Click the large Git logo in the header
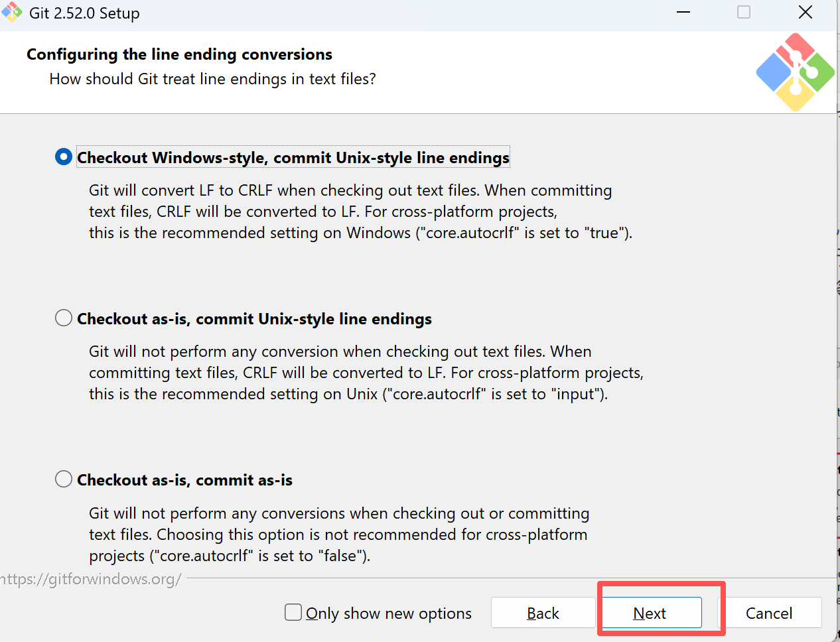840x642 pixels. click(795, 72)
